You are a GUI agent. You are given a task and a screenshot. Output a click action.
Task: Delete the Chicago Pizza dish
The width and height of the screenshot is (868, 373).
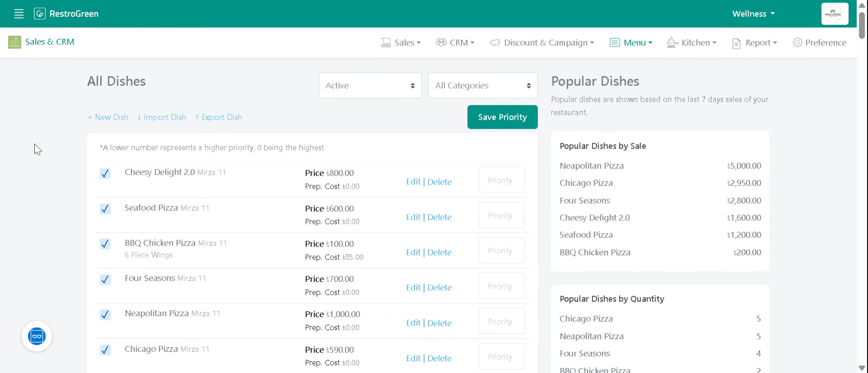pyautogui.click(x=439, y=358)
